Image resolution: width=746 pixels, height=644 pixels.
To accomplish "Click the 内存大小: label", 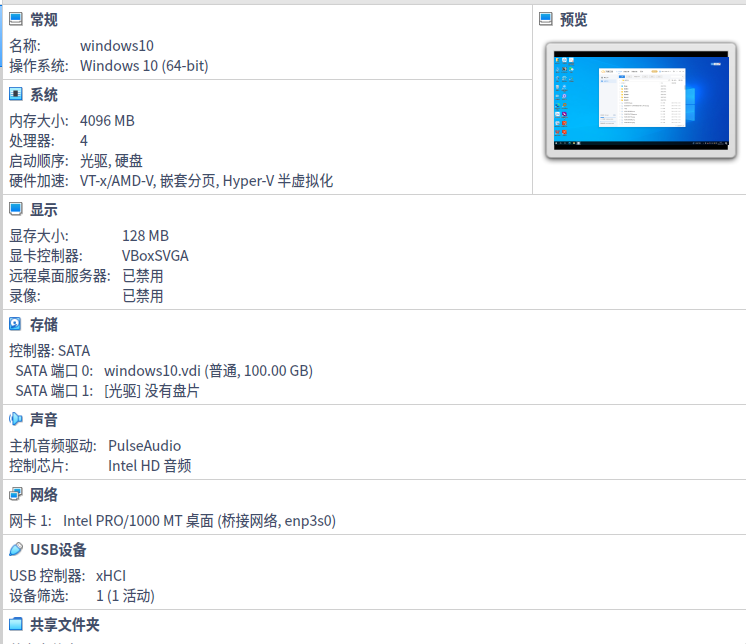I will click(39, 121).
